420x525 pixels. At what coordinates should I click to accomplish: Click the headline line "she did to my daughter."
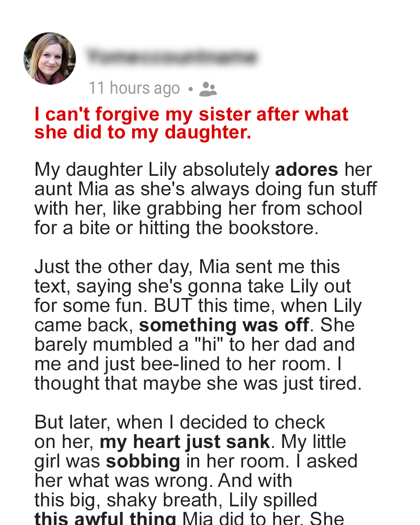coord(143,132)
